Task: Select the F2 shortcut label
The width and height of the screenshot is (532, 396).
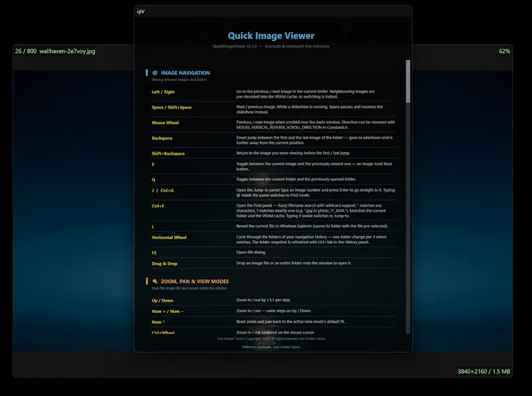Action: point(154,253)
